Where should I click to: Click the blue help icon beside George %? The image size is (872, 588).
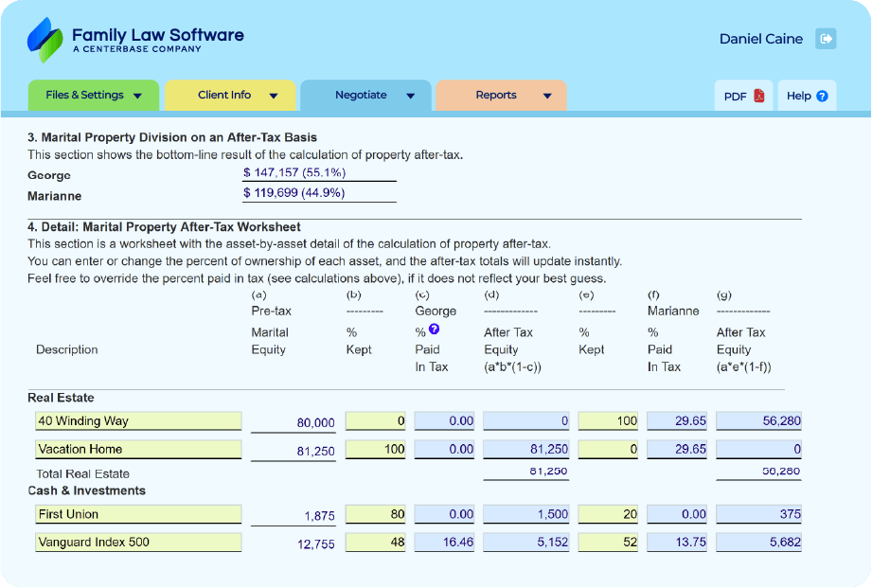[x=434, y=330]
